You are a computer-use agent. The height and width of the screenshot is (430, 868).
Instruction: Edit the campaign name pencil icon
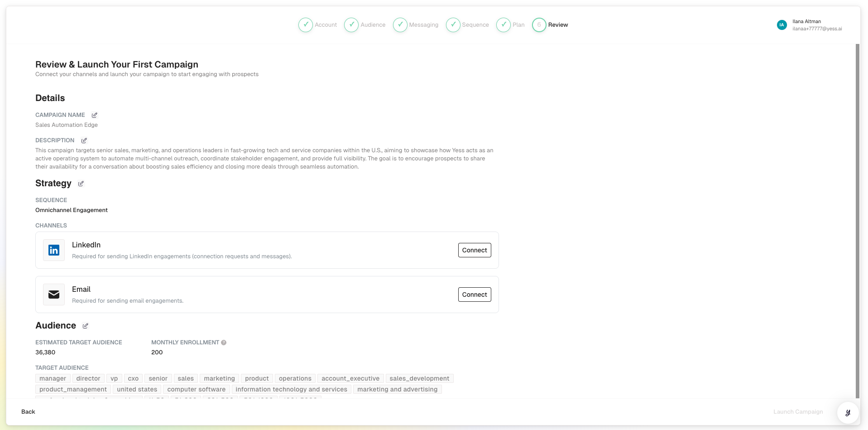[x=94, y=115]
